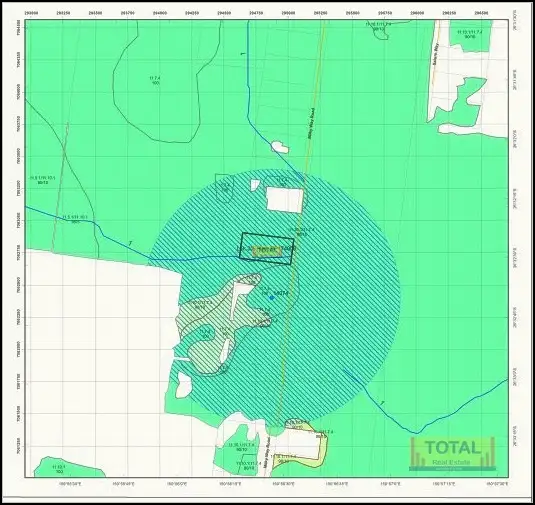
Task: Click the blue diamond point marker
Action: tap(272, 298)
